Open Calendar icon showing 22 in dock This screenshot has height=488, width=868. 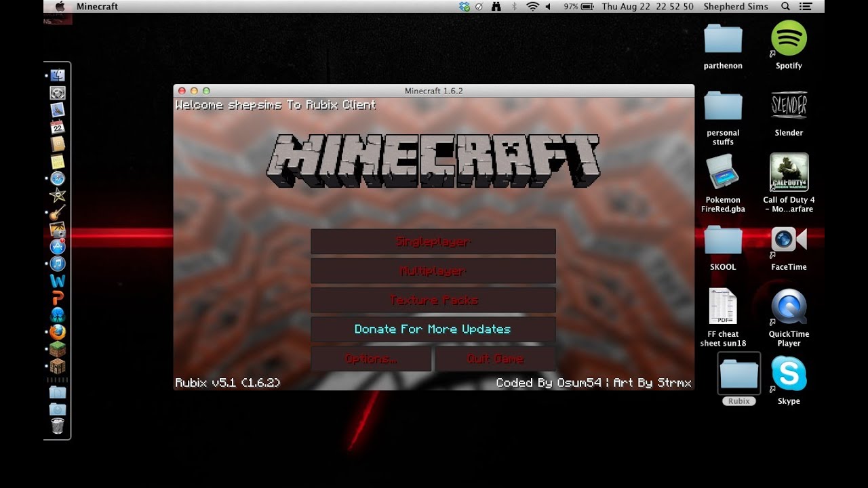coord(58,127)
